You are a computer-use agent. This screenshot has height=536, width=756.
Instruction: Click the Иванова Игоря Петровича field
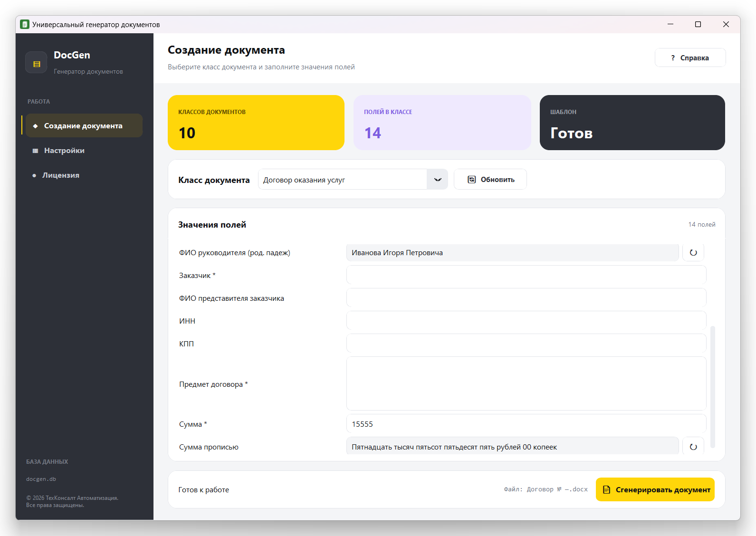point(512,253)
